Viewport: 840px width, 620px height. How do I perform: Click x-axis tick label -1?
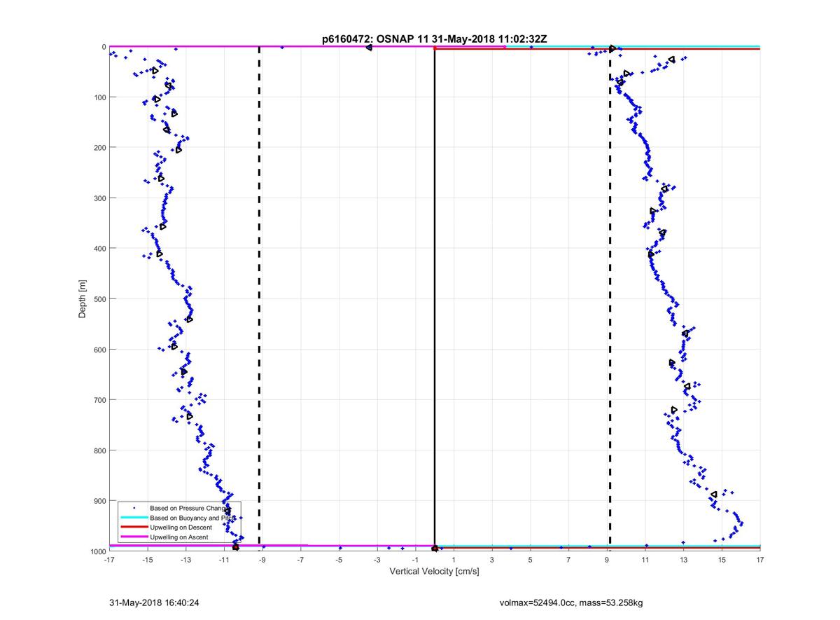[x=415, y=560]
